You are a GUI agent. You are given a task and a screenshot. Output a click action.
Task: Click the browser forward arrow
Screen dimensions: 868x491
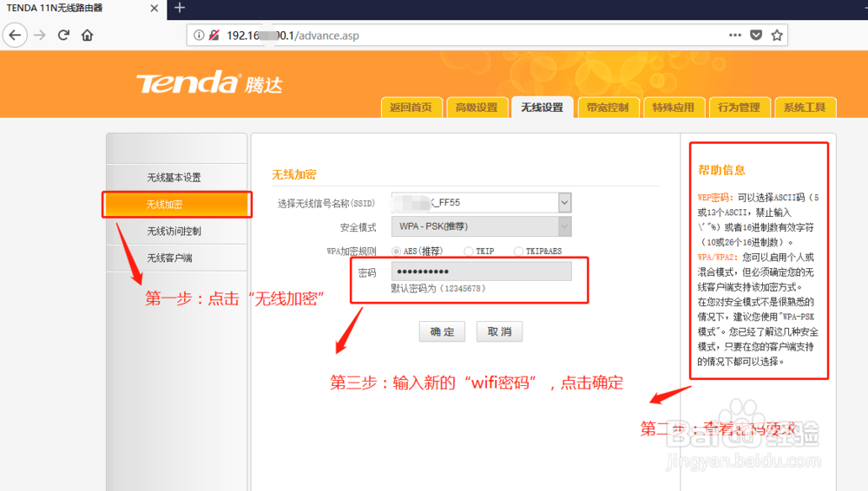[x=39, y=36]
